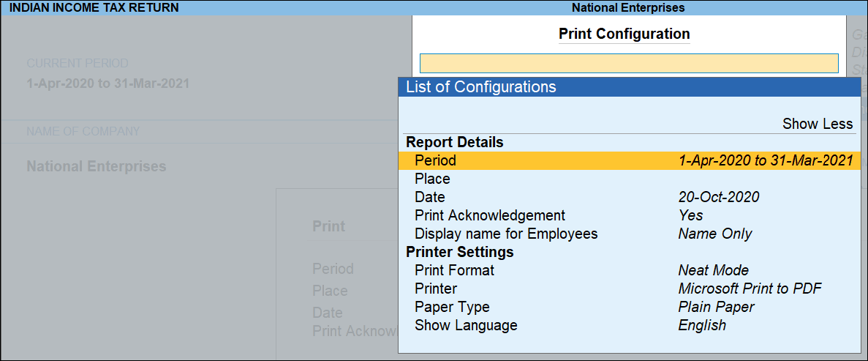Collapse the list with Show Less
This screenshot has height=361, width=868.
coord(817,124)
